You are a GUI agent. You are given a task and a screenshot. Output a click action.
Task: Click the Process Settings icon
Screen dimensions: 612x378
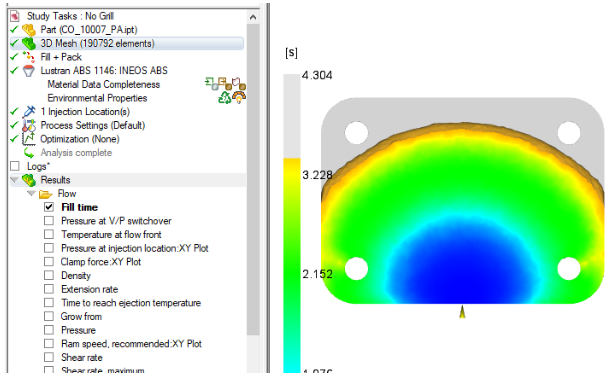29,125
